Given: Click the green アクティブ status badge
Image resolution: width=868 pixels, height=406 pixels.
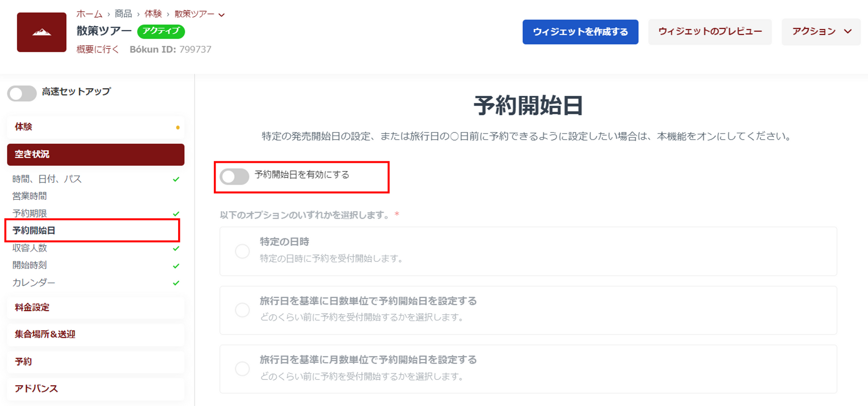Looking at the screenshot, I should click(x=161, y=31).
